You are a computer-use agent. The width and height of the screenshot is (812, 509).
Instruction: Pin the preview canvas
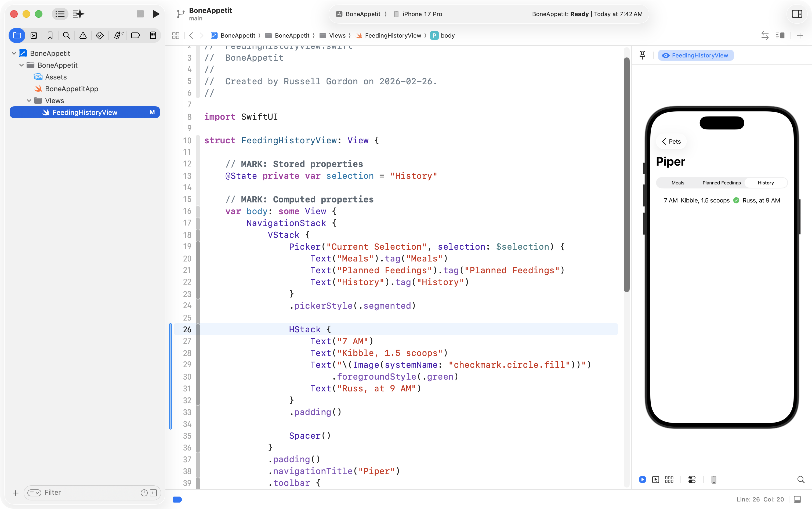tap(642, 55)
